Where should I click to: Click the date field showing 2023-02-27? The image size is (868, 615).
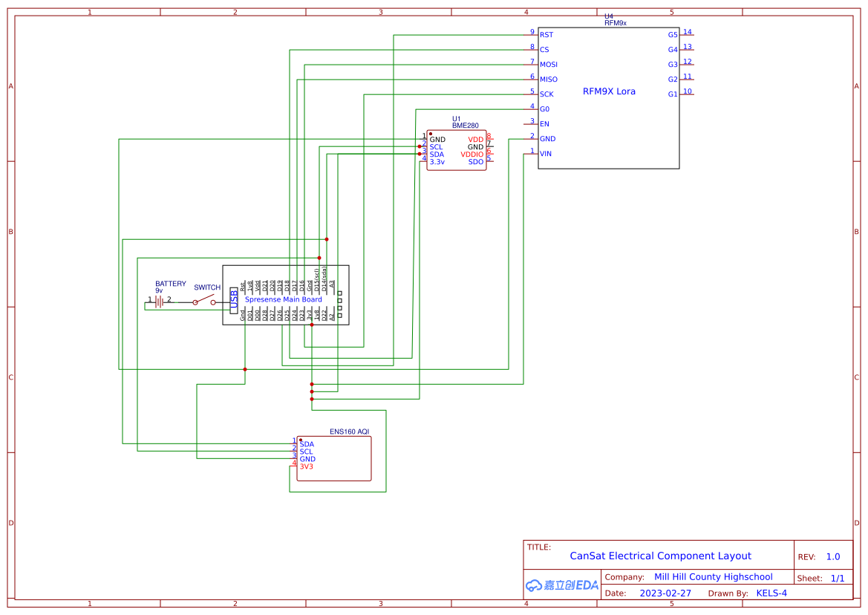click(x=666, y=593)
